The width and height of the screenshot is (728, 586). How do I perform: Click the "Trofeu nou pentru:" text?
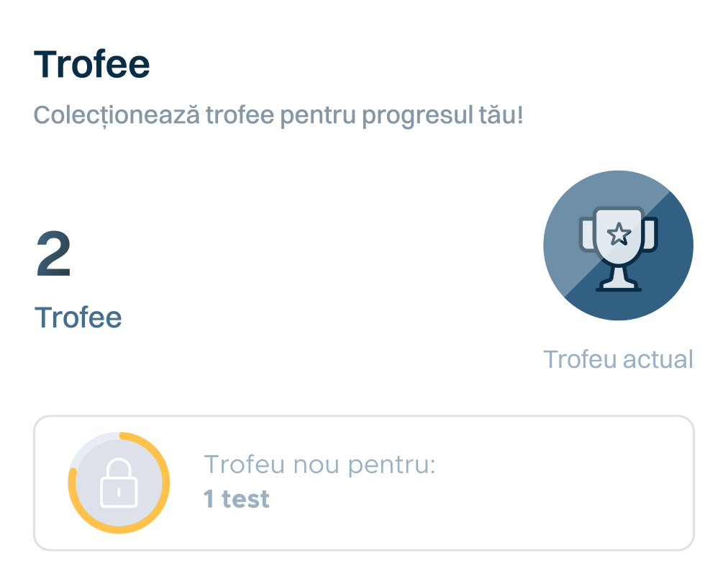(320, 465)
